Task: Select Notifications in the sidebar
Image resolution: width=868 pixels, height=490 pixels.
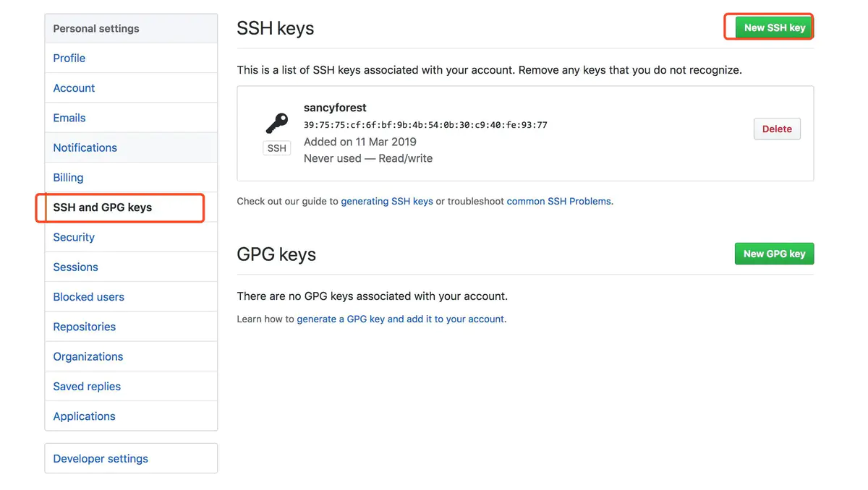Action: click(85, 147)
